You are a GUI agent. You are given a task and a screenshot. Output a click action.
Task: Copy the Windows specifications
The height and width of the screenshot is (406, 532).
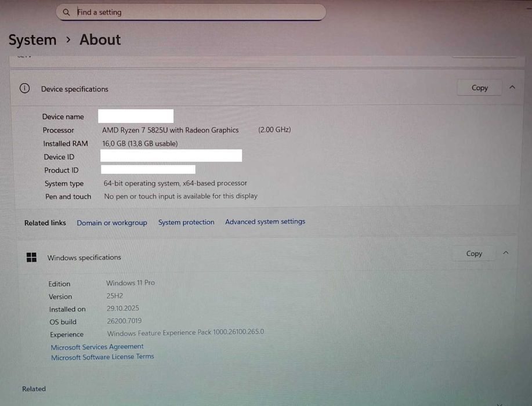pos(474,253)
